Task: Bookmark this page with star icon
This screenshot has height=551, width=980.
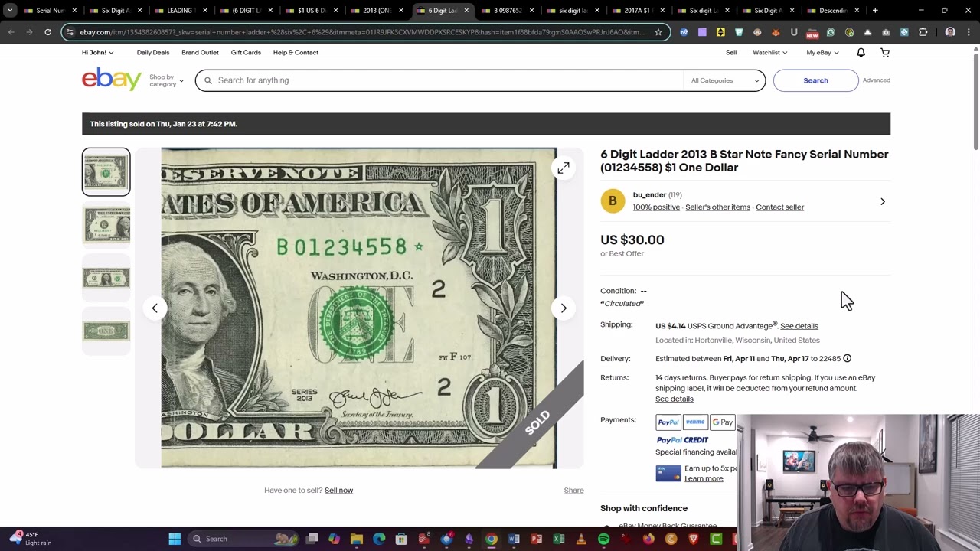Action: (658, 32)
